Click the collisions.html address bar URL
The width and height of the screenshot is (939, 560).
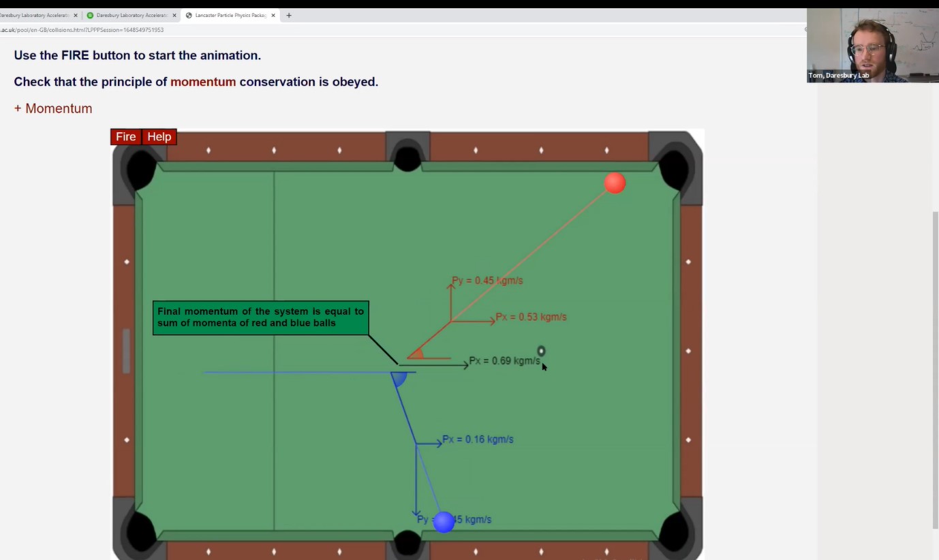point(82,30)
